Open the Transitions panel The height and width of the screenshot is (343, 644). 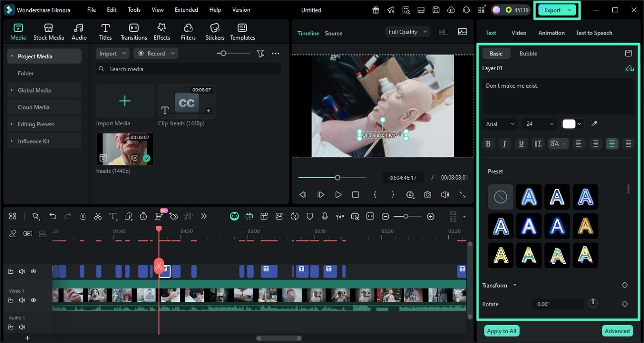coord(133,31)
